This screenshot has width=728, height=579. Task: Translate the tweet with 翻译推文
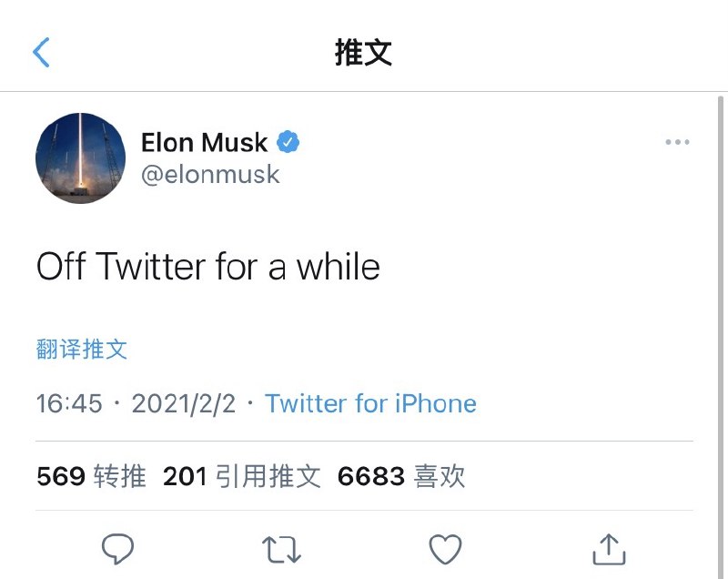[81, 350]
